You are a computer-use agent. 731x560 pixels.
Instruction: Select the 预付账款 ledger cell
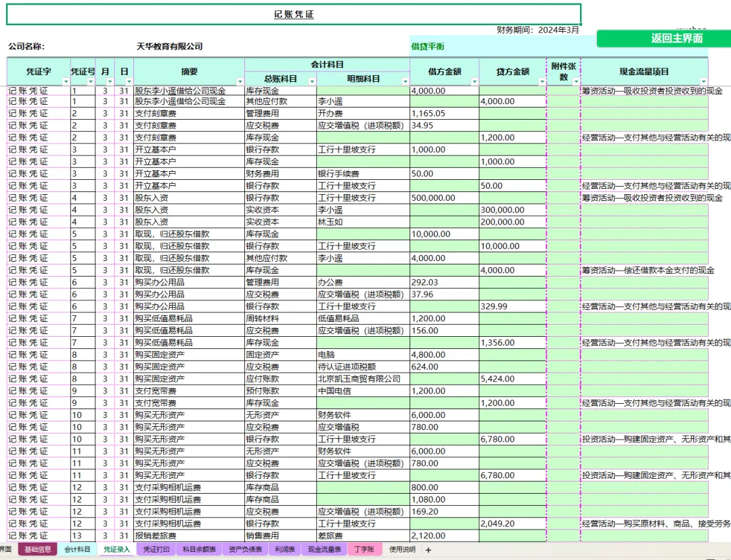pos(281,391)
